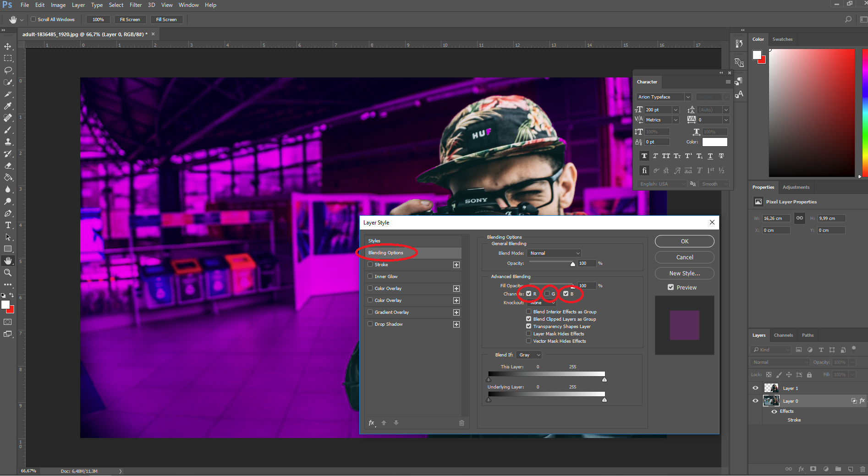The image size is (868, 476).
Task: Select the Lasso tool
Action: click(x=8, y=70)
